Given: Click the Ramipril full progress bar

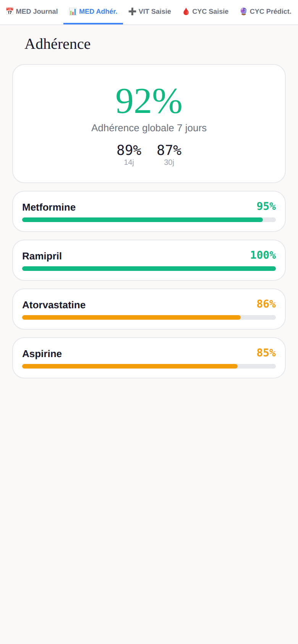Looking at the screenshot, I should (x=149, y=269).
